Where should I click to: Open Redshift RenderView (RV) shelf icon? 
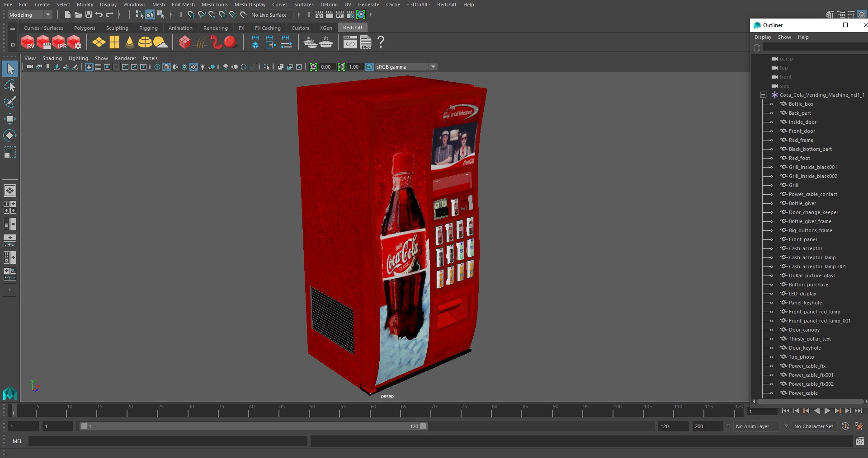coord(28,42)
